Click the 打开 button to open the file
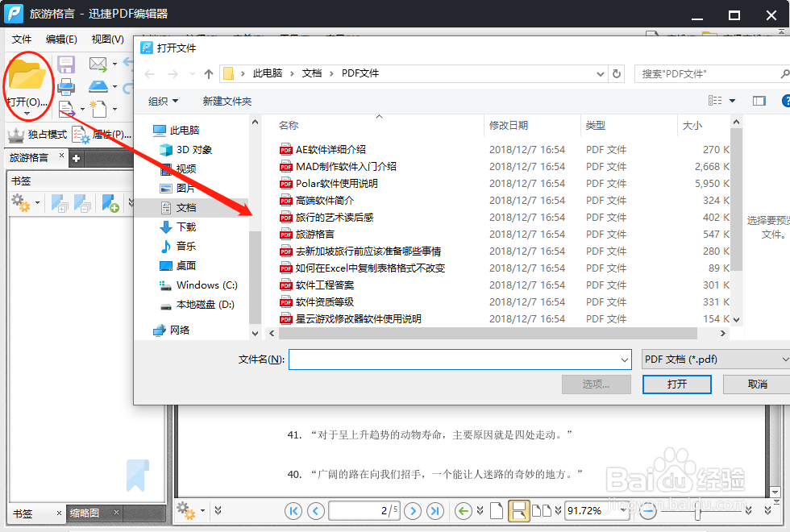Screen dimensions: 790x532 coord(676,384)
